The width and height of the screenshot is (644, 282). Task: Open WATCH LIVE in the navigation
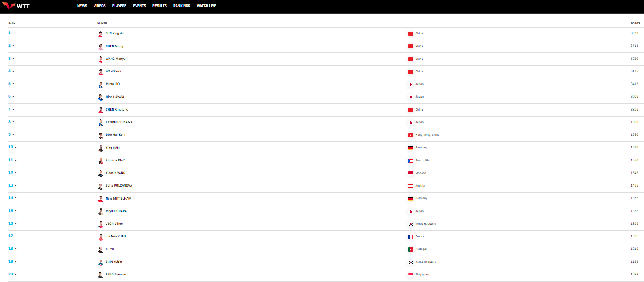tap(207, 6)
